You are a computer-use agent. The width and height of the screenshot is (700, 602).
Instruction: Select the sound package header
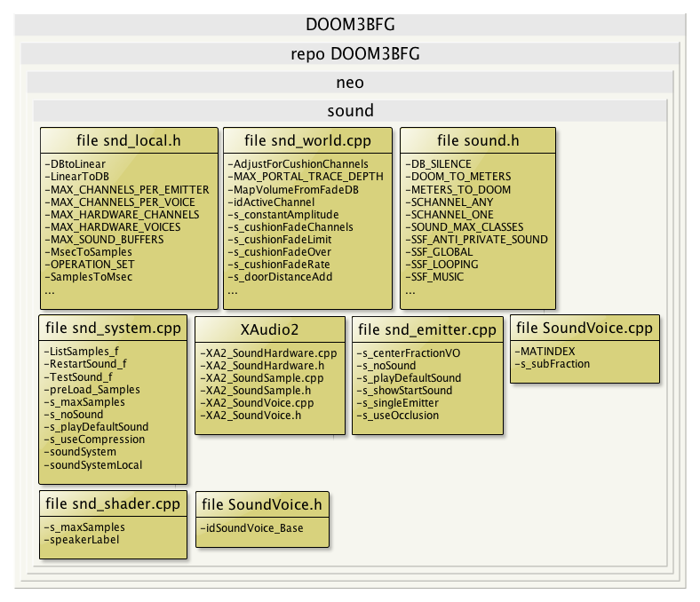coord(350,111)
